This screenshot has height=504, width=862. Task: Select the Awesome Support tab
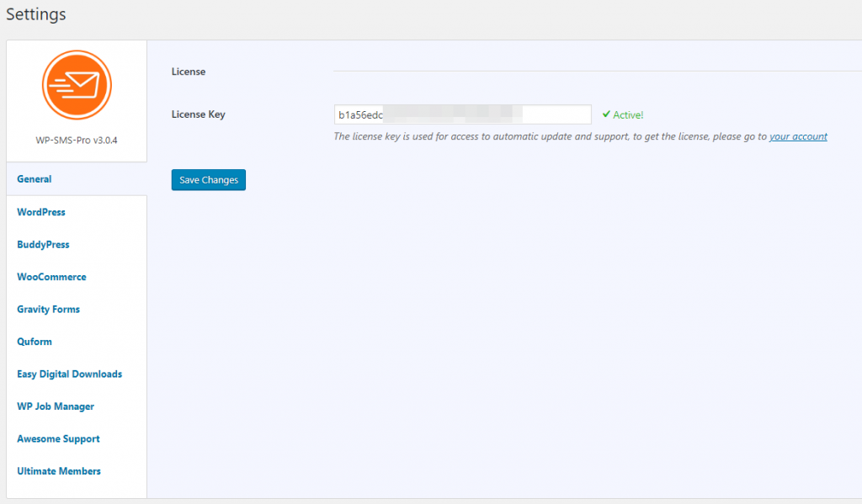[x=58, y=439]
